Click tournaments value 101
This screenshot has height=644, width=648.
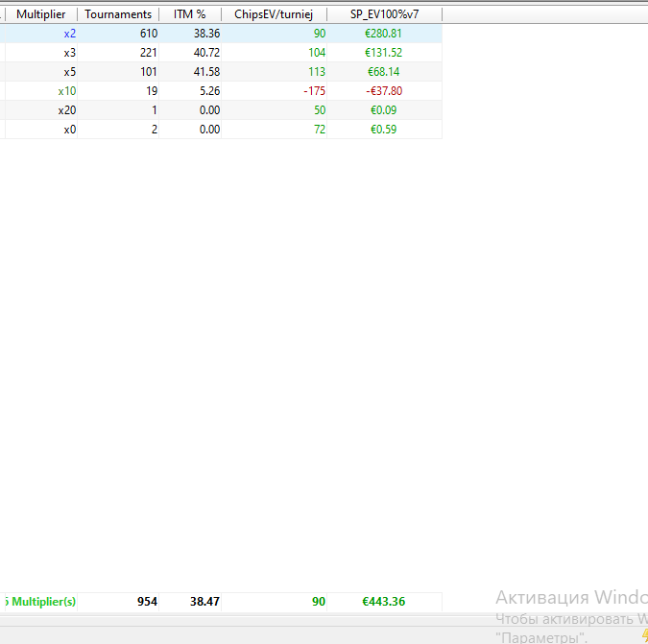pyautogui.click(x=149, y=72)
